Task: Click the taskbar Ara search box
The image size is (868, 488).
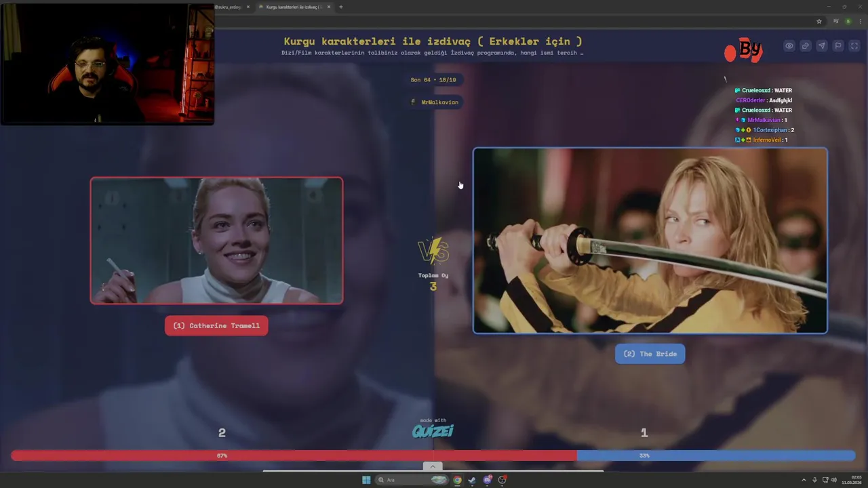Action: [412, 480]
